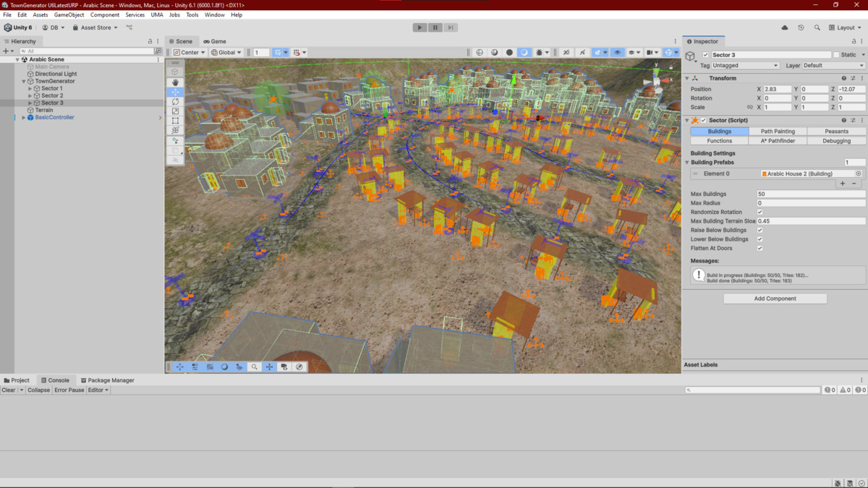
Task: Toggle the Sector 3 active checkbox in the Inspector
Action: point(705,55)
